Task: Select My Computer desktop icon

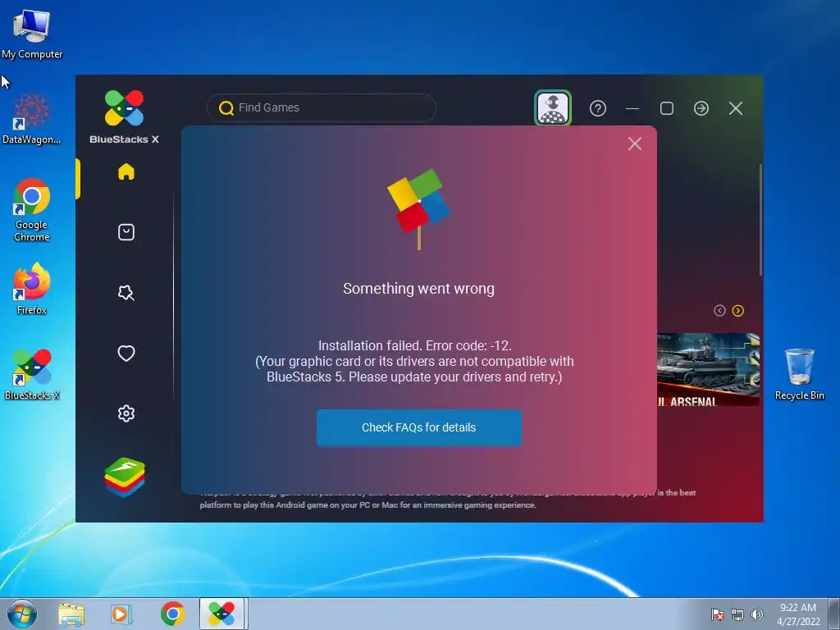Action: click(x=32, y=34)
